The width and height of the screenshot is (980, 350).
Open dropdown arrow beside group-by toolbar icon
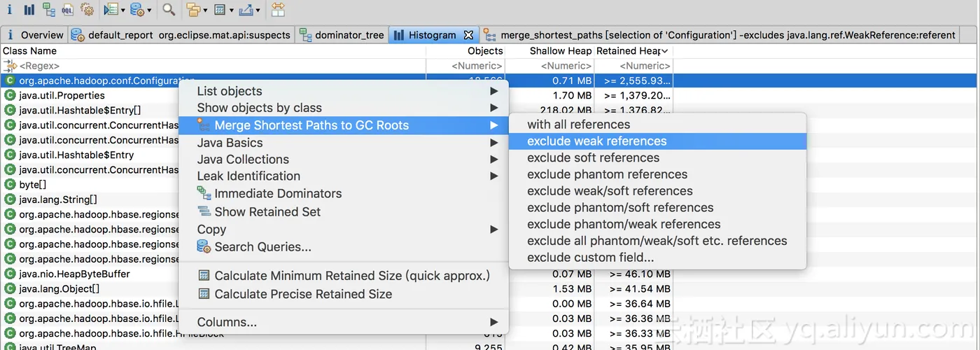(x=204, y=10)
